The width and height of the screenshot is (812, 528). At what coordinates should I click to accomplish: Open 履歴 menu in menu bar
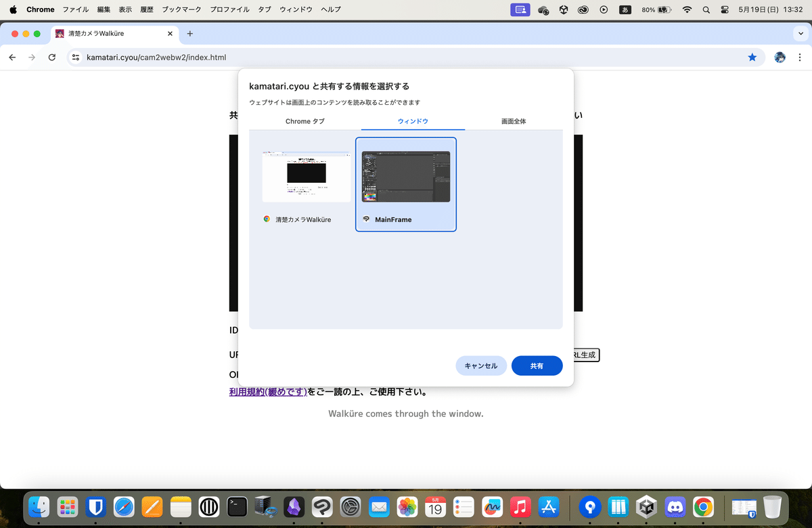147,9
